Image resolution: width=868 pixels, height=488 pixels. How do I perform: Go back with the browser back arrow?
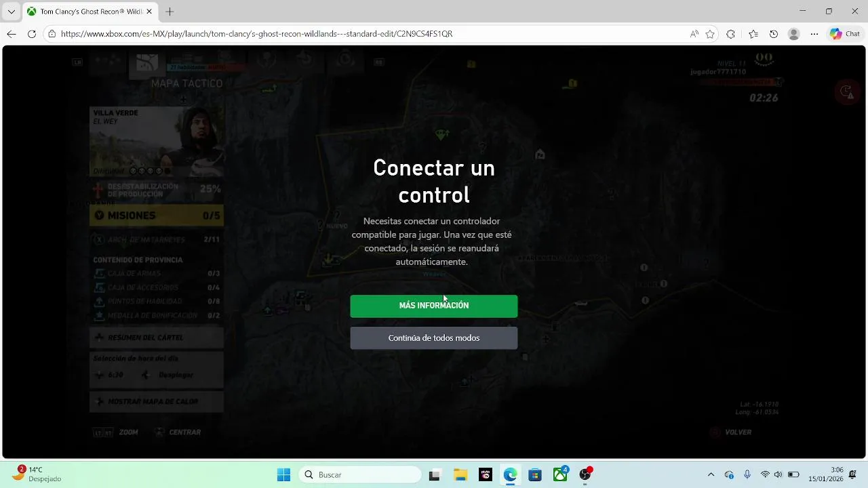pos(12,34)
